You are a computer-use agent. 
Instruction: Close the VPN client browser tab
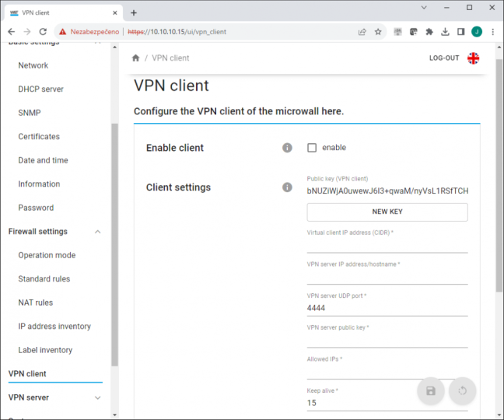coord(115,13)
